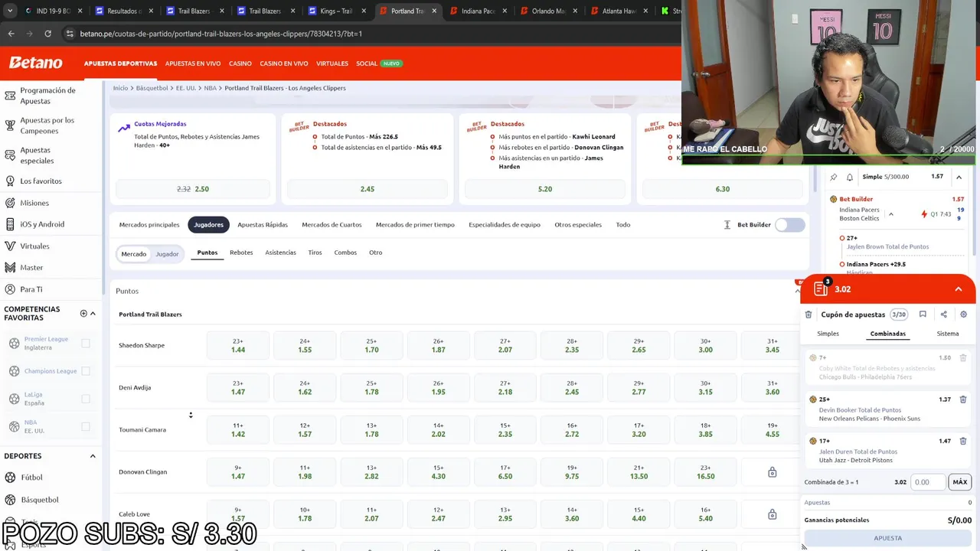980x551 pixels.
Task: Select Asistencias sub-tab
Action: (x=280, y=253)
